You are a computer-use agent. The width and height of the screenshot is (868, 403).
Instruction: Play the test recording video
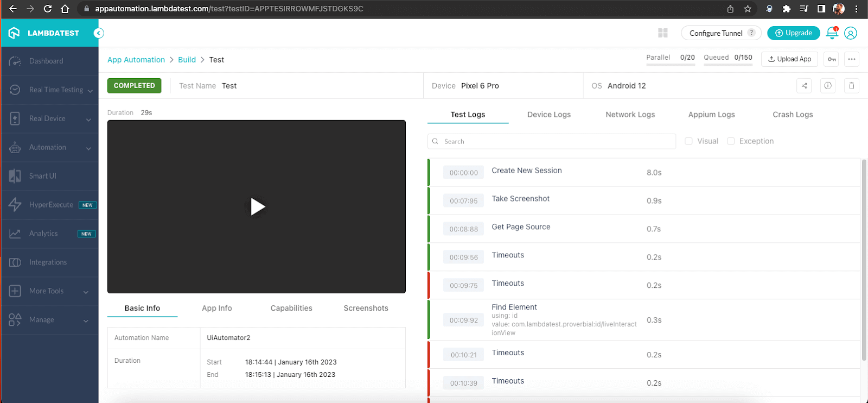(257, 206)
